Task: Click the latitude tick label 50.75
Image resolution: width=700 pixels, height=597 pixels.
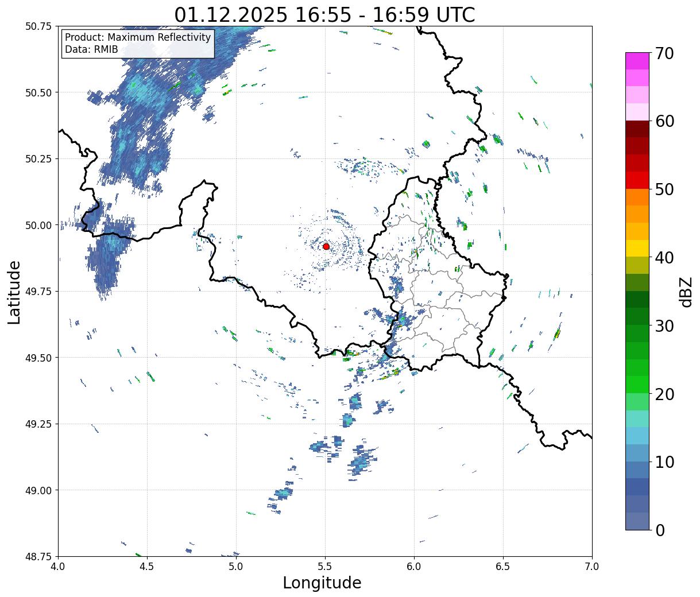Action: (x=38, y=26)
